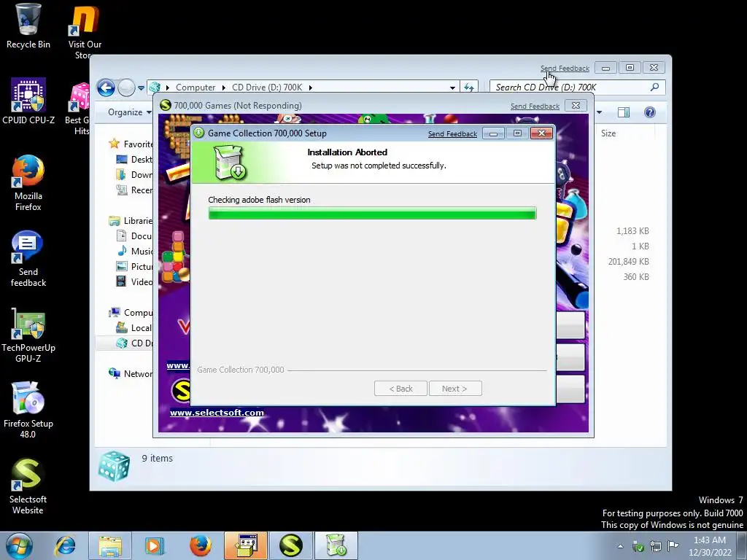Screen dimensions: 747x560
Task: Select Favorites in the navigation pane
Action: pyautogui.click(x=131, y=144)
